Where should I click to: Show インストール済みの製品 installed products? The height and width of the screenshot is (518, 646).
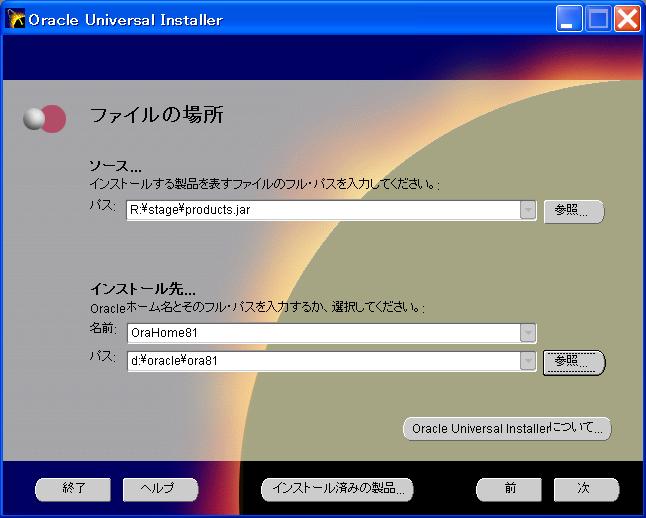tap(337, 489)
